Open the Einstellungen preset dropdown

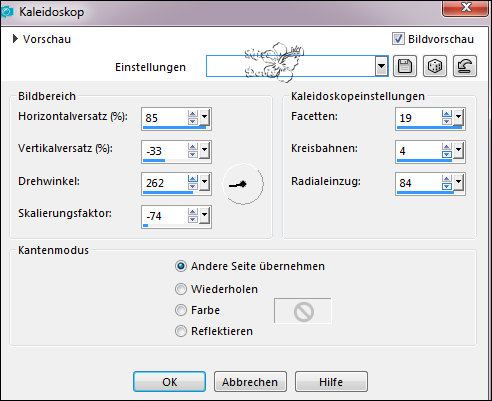click(381, 66)
